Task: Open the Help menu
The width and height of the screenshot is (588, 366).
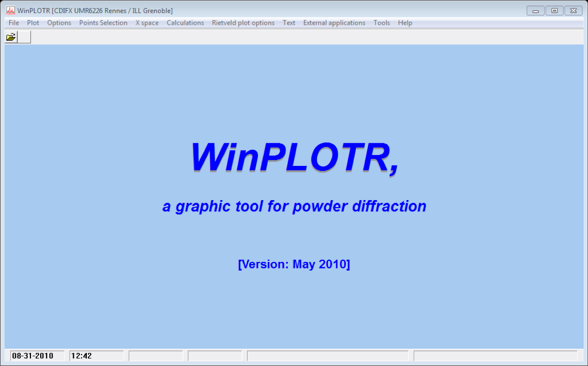Action: [405, 23]
